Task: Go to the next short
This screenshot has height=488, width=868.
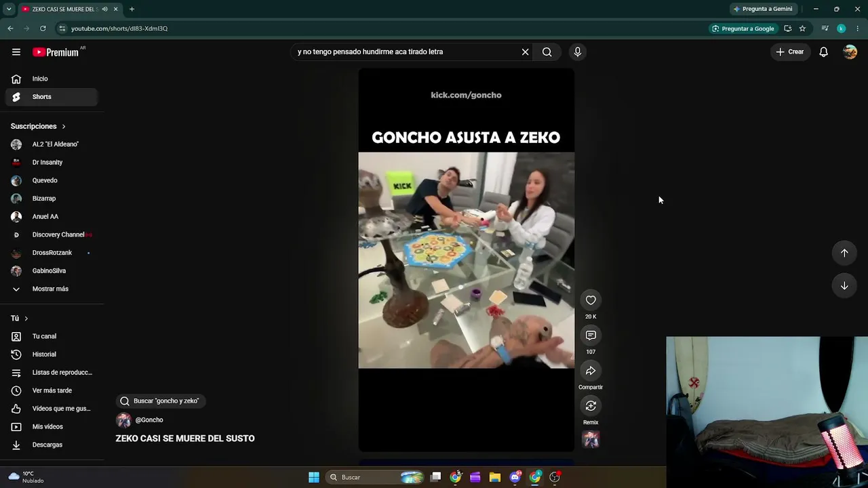Action: coord(844,286)
